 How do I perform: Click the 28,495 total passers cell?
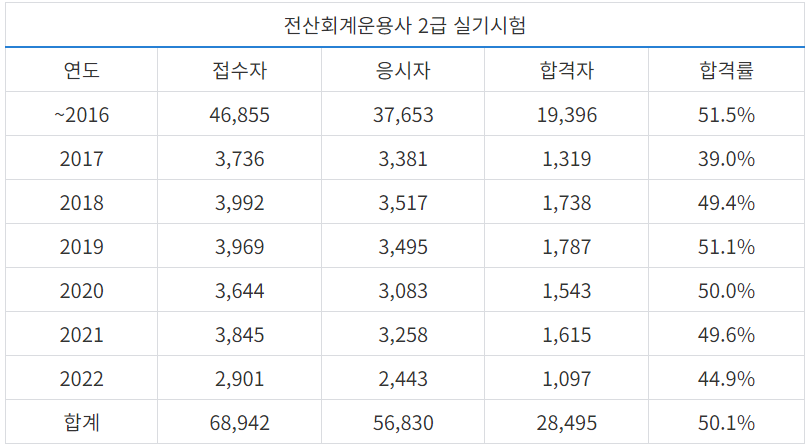click(566, 422)
